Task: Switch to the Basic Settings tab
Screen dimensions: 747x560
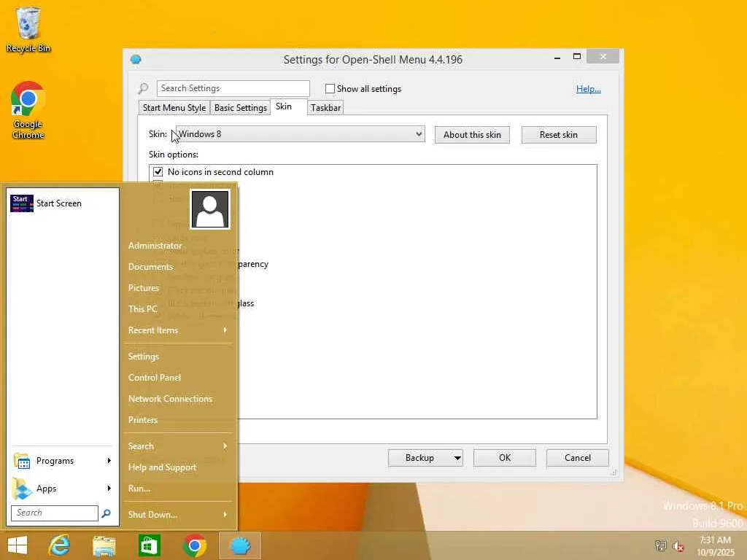Action: (240, 108)
